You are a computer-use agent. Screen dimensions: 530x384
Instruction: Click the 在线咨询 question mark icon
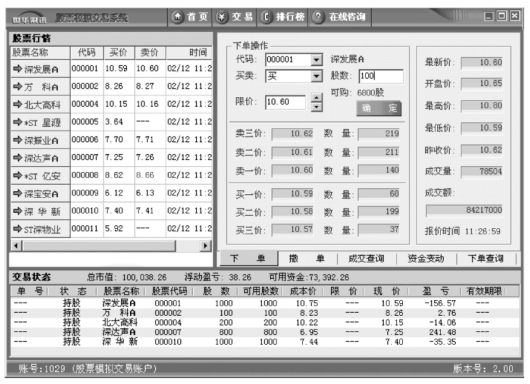pos(318,17)
